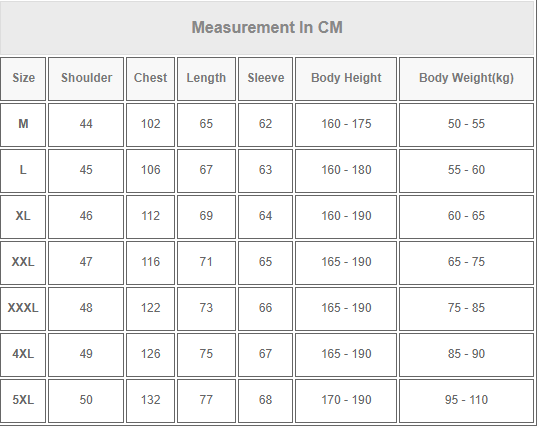Screen dimensions: 539x428
Task: Select the Body Weight(kg) header cell
Action: pos(466,79)
